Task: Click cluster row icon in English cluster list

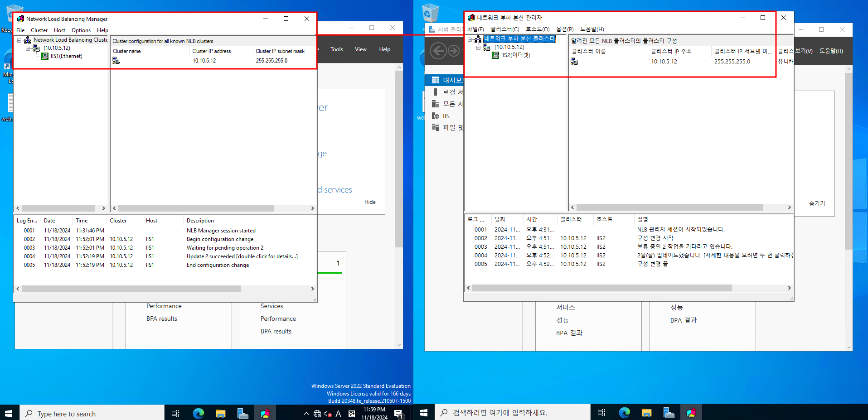Action: pos(116,61)
